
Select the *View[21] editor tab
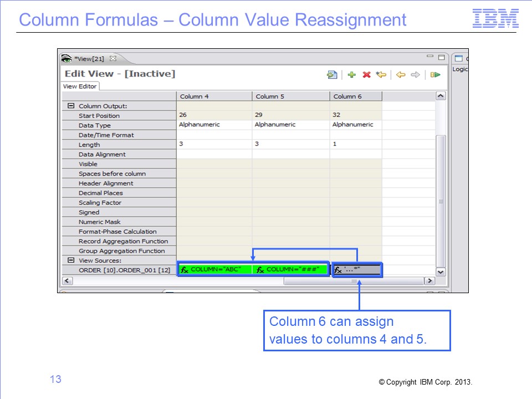pos(90,59)
